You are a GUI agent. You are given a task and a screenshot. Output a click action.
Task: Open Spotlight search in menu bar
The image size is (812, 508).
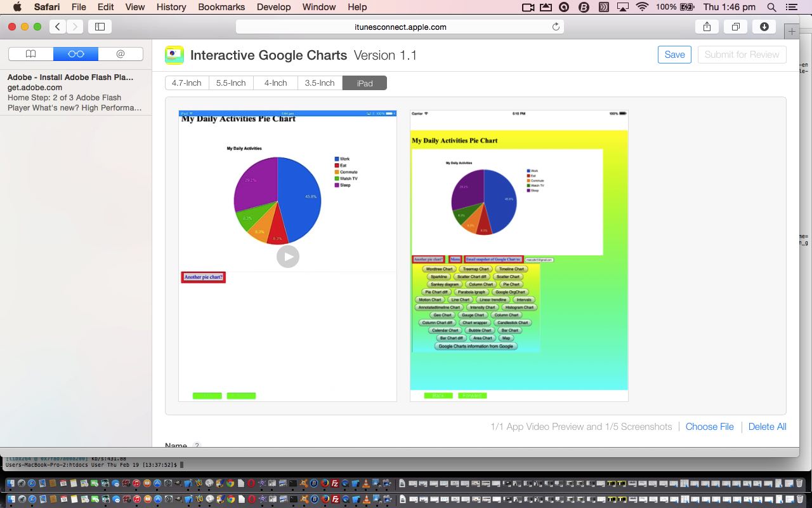[x=771, y=7]
